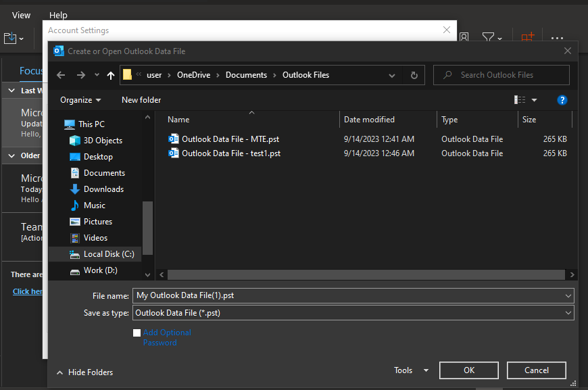Click the More commands ellipsis on the ribbon
This screenshot has width=588, height=390.
click(557, 38)
